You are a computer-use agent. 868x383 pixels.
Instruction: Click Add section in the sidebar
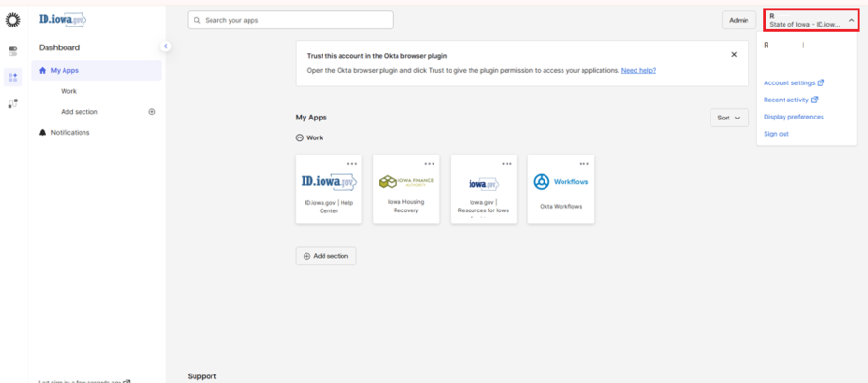click(x=79, y=112)
